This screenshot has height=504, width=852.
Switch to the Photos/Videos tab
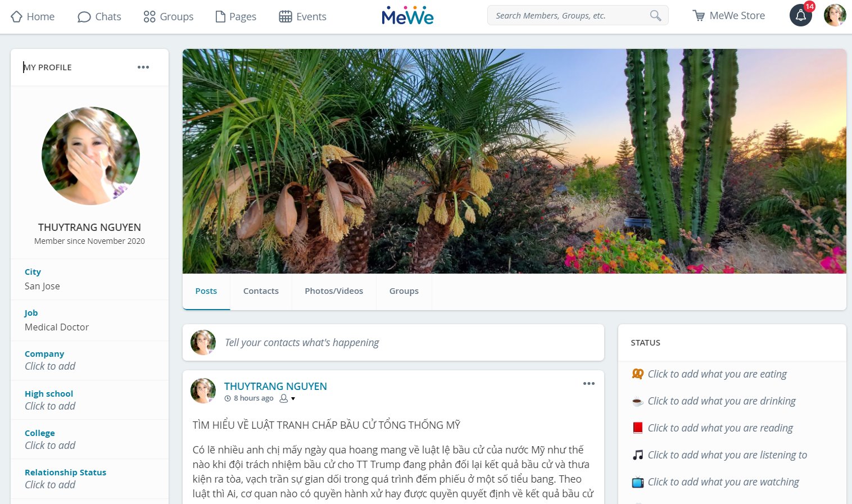334,291
